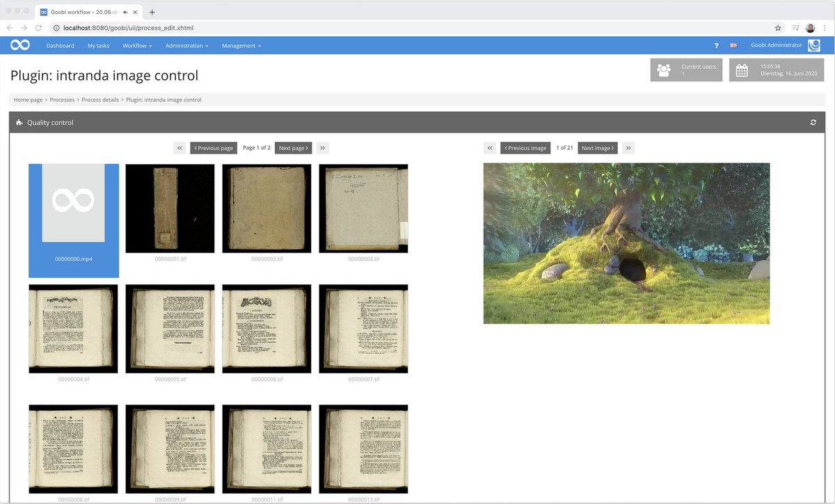Click the browser bookmark star icon
Screen dimensions: 835x504
(x=777, y=28)
